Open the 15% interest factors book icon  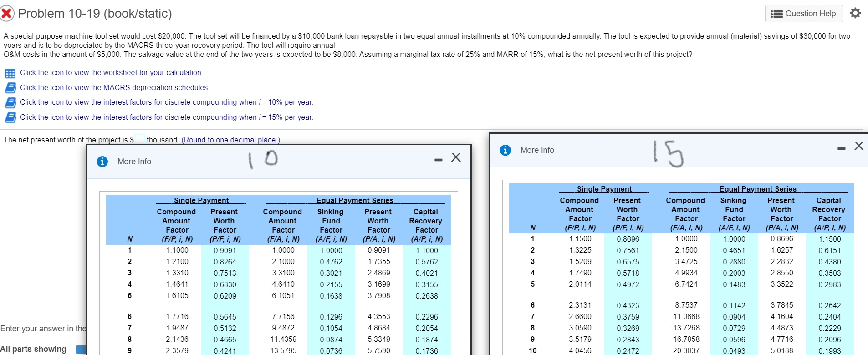coord(10,117)
